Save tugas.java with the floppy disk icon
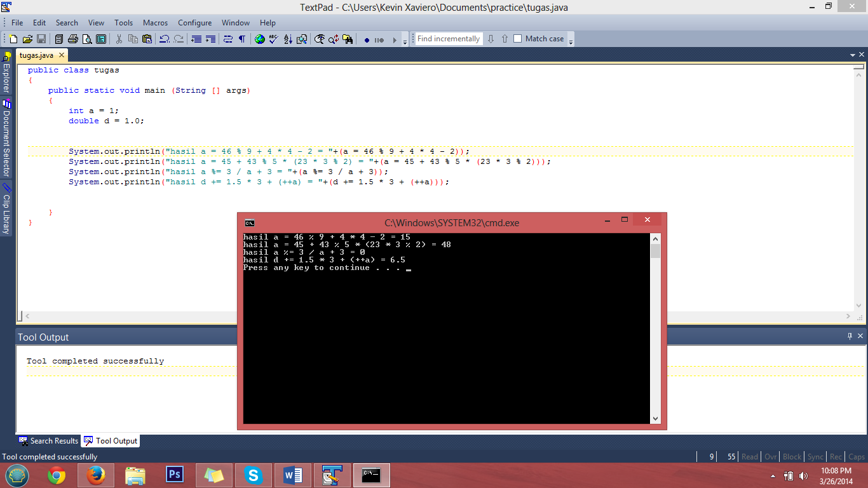This screenshot has height=488, width=868. click(x=41, y=39)
